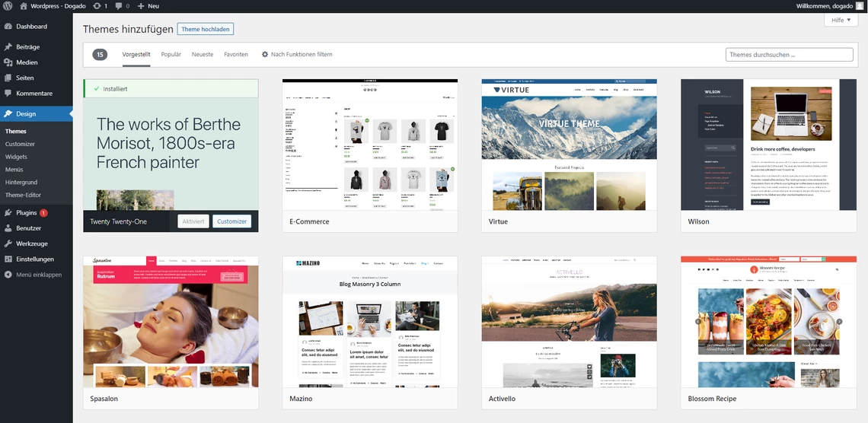Expand Nach Funktionen filtern filter
This screenshot has width=868, height=423.
tap(297, 55)
